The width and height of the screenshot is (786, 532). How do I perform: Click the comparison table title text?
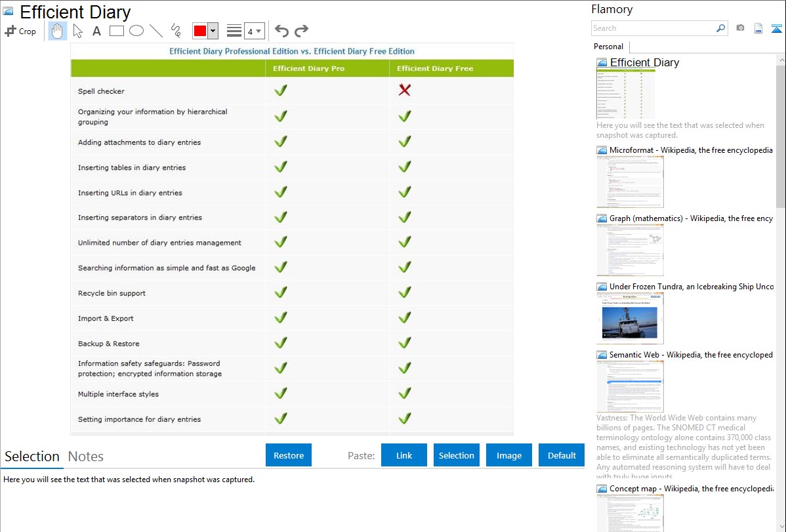click(292, 51)
